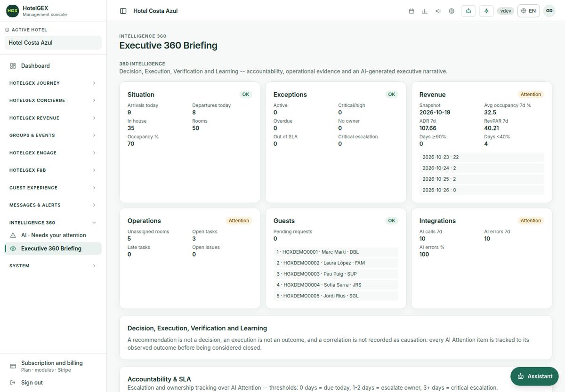The height and width of the screenshot is (392, 565).
Task: Click the OK badge on Exceptions card
Action: [x=392, y=95]
